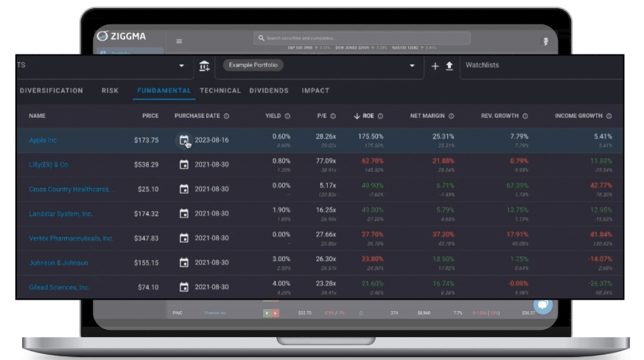Click Lilly(Eli) price $538.29

[x=146, y=165]
